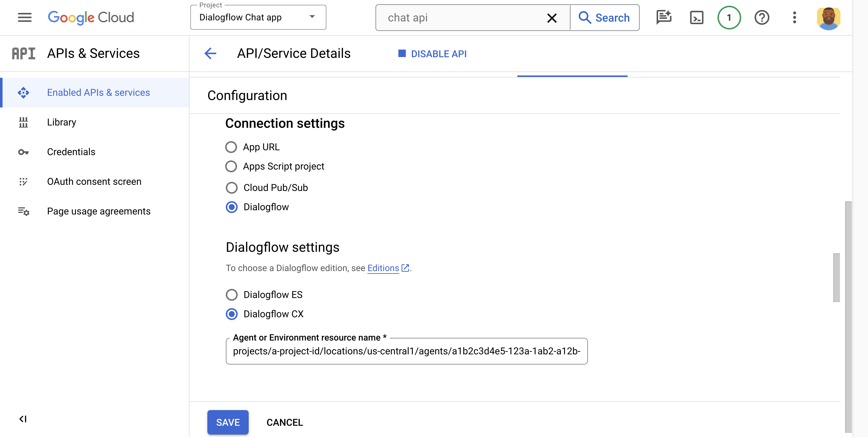The image size is (868, 437).
Task: Click the Credentials icon
Action: (23, 151)
